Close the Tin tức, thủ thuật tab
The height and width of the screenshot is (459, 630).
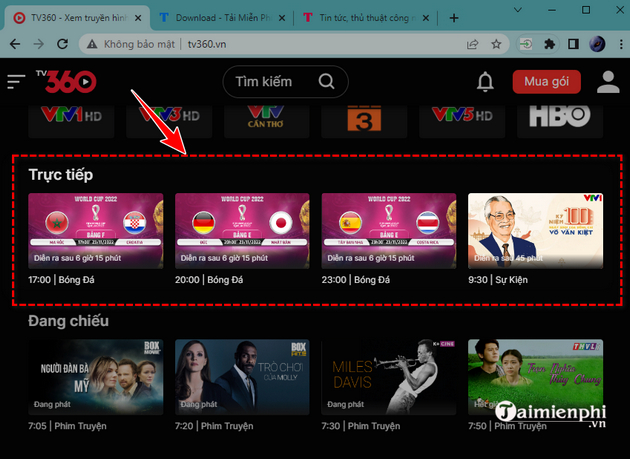(x=426, y=18)
